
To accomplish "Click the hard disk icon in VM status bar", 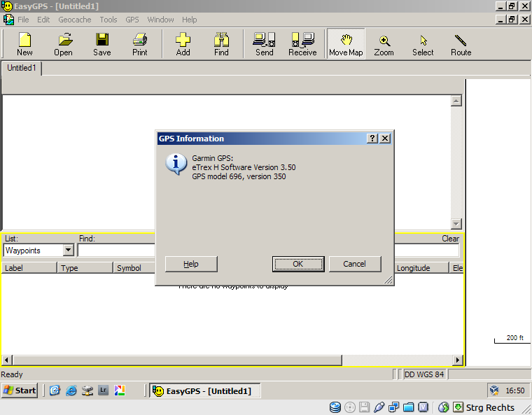I will click(335, 407).
